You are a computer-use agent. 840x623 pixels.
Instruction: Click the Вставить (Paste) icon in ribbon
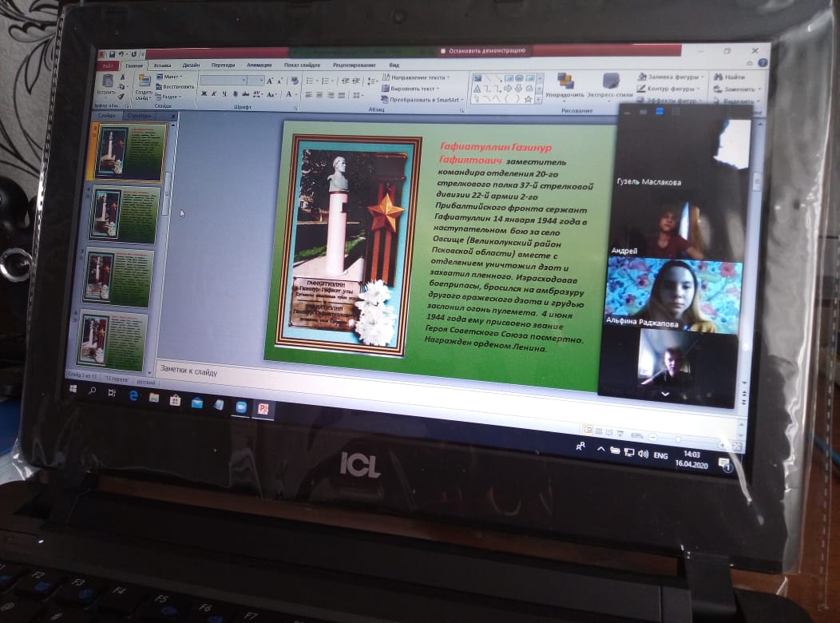click(107, 81)
